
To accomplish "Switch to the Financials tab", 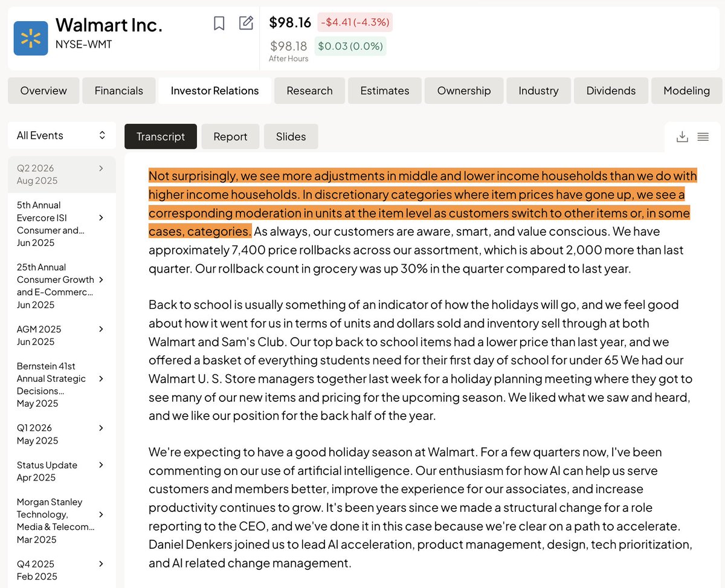I will [x=119, y=91].
